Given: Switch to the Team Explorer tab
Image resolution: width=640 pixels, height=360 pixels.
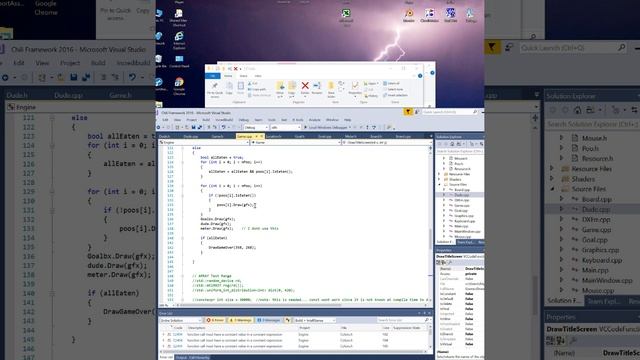Looking at the screenshot, I should pyautogui.click(x=465, y=242).
